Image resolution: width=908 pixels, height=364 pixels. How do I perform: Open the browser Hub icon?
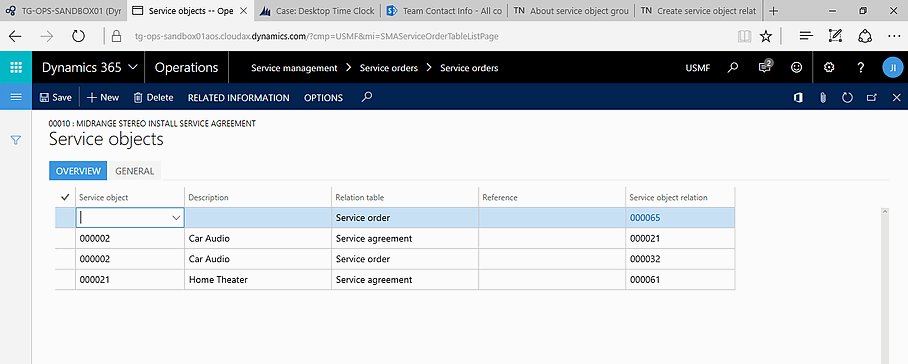[806, 36]
